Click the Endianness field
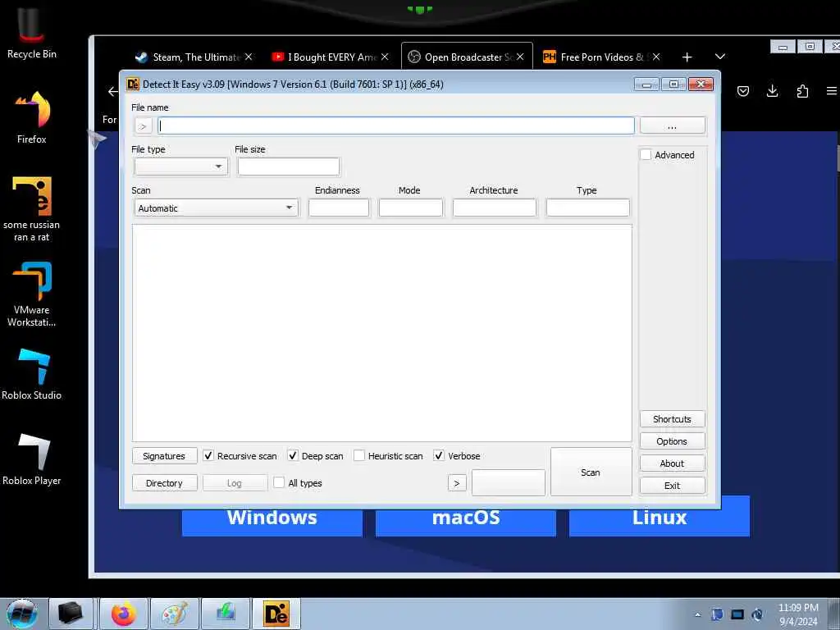Image resolution: width=840 pixels, height=630 pixels. coord(339,208)
